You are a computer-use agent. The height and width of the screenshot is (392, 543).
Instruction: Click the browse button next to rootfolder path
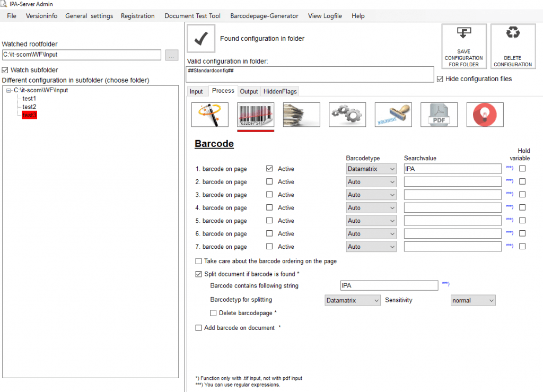click(171, 55)
